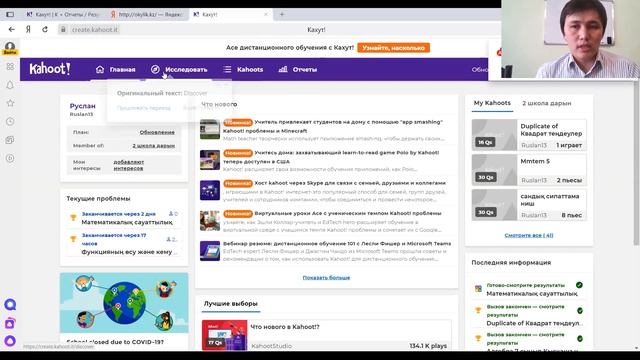
Task: Click bottom purple circle sidebar icon
Action: pyautogui.click(x=10, y=341)
